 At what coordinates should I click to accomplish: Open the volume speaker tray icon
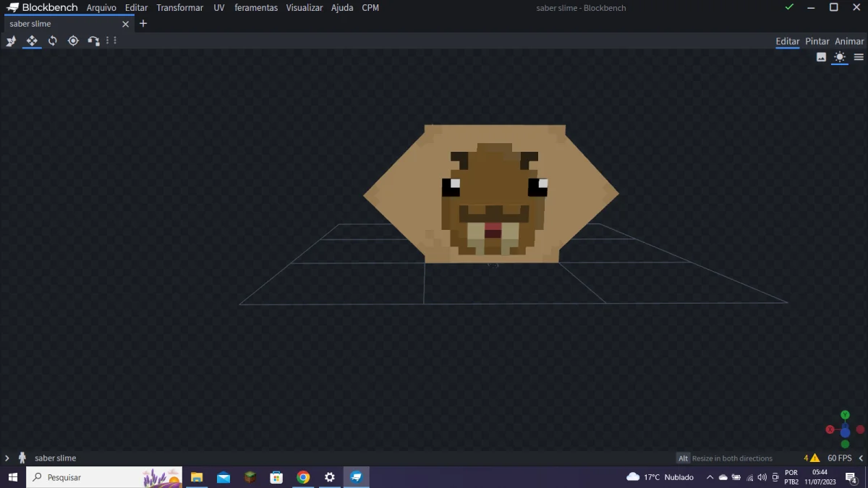(762, 477)
